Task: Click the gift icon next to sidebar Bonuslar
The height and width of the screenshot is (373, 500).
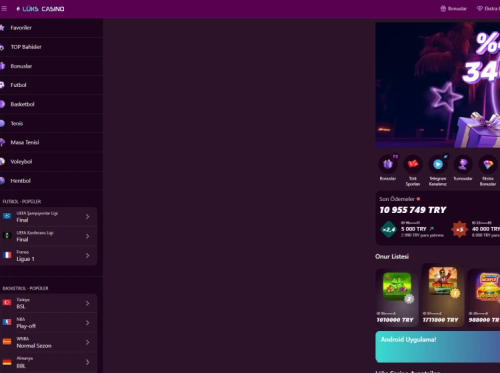Action: tap(2, 66)
